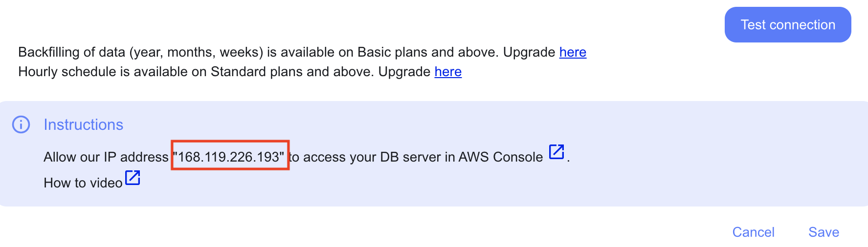Select the Instructions heading
Screen dimensions: 868x247
tap(83, 124)
